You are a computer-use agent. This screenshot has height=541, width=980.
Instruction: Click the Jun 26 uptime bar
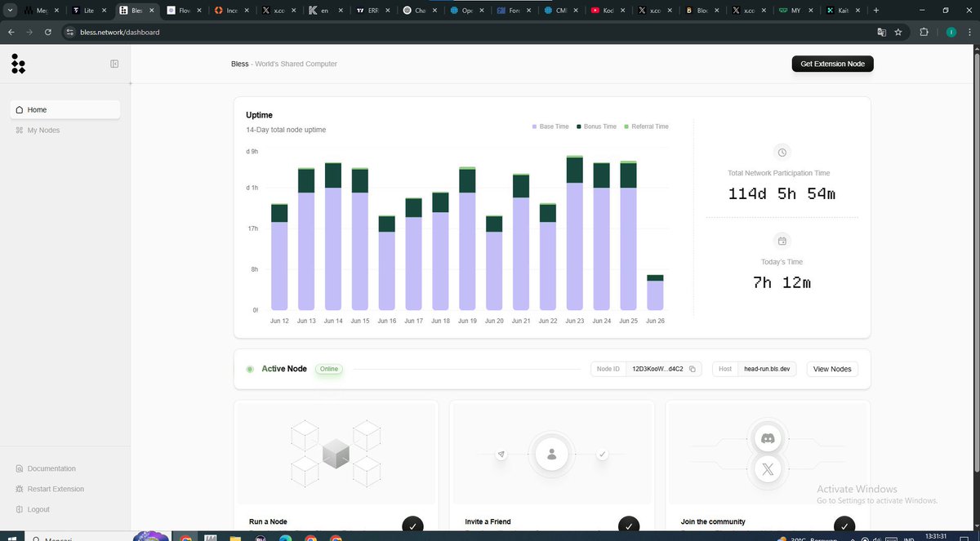point(655,292)
